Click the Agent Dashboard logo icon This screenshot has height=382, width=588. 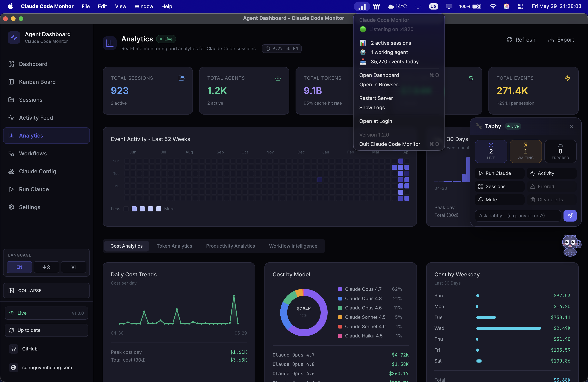click(x=14, y=38)
